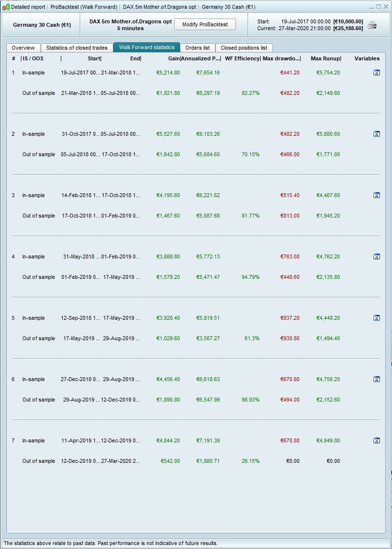Open Statistics of closed trades tab
The width and height of the screenshot is (392, 549).
click(77, 48)
